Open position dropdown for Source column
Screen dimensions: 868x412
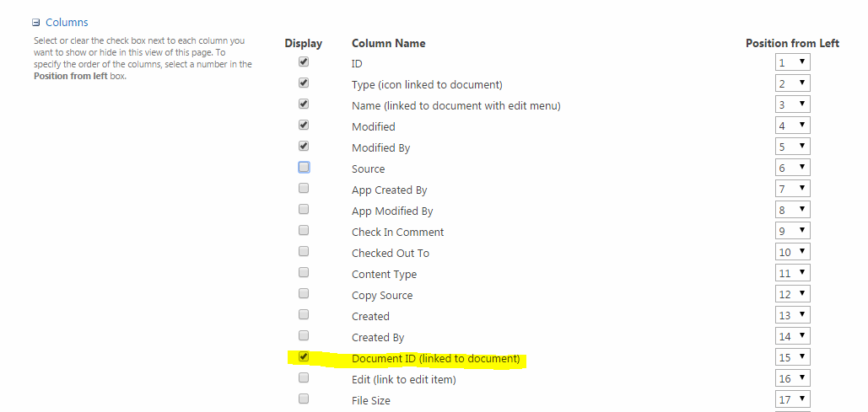[793, 168]
